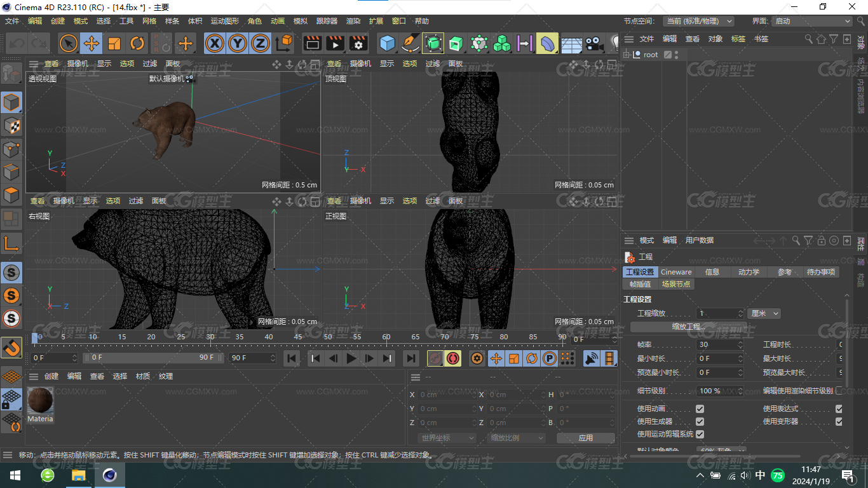The width and height of the screenshot is (868, 488).
Task: Activate the Move tool in top toolbar
Action: pos(92,43)
